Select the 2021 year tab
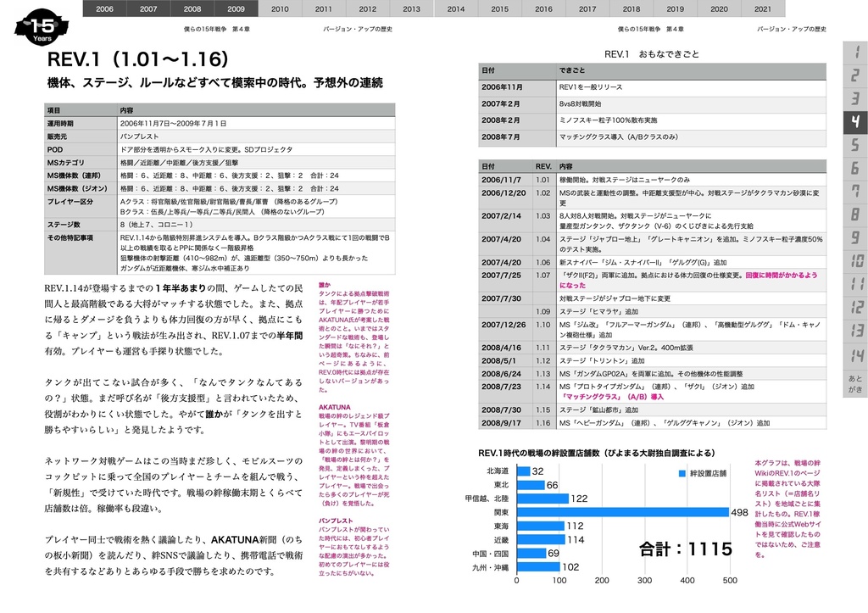The width and height of the screenshot is (868, 613). click(762, 8)
